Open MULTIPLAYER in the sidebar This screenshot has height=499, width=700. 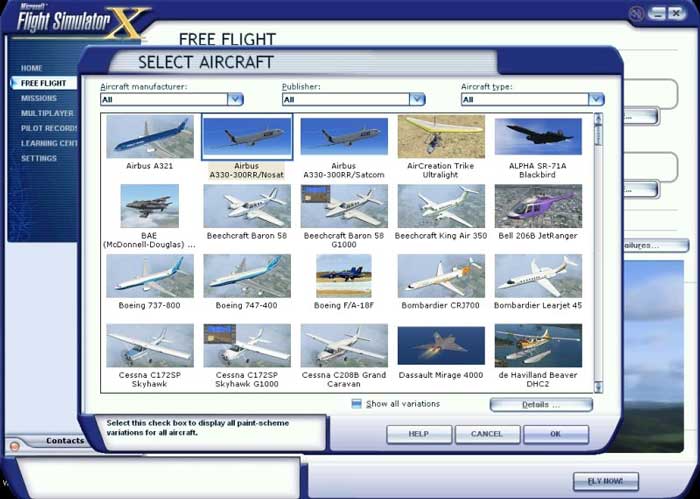(47, 113)
